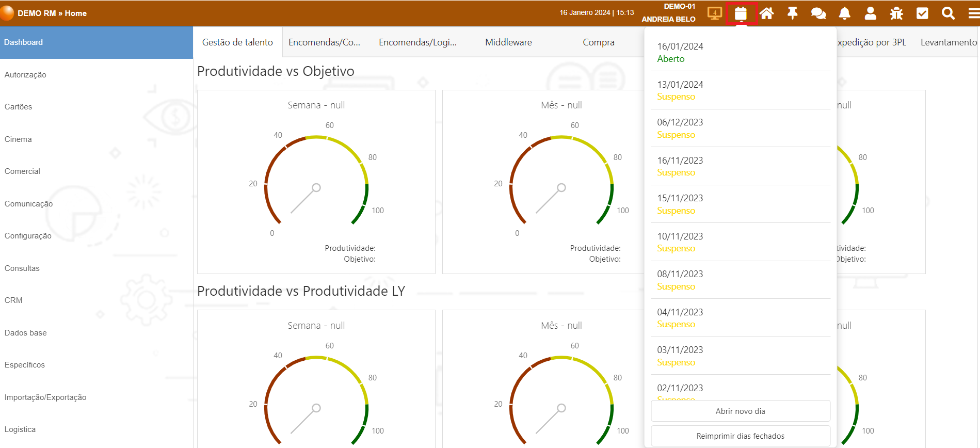Image resolution: width=980 pixels, height=448 pixels.
Task: Open CRM in the sidebar
Action: (x=97, y=300)
